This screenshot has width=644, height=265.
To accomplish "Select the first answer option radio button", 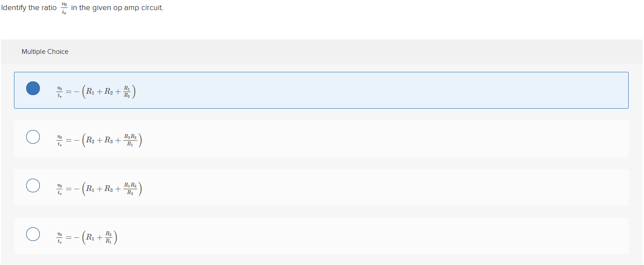I will (x=32, y=88).
